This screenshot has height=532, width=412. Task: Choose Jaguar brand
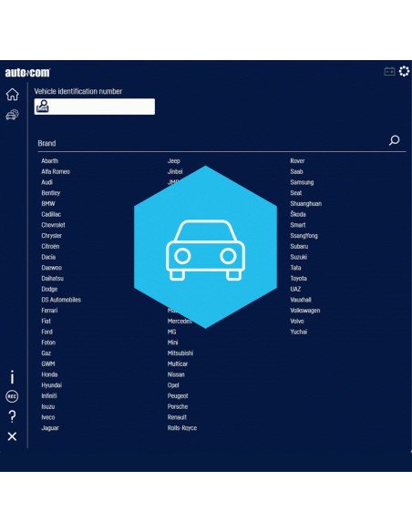50,428
